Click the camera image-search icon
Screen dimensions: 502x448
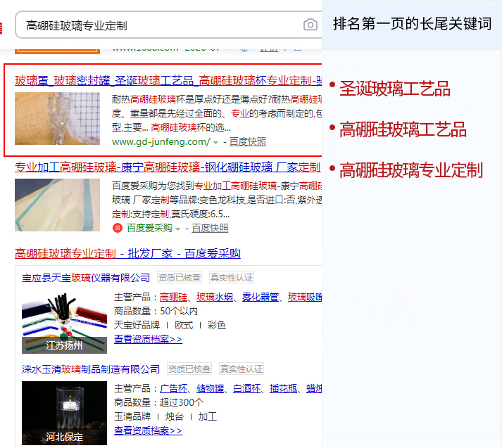(x=310, y=25)
